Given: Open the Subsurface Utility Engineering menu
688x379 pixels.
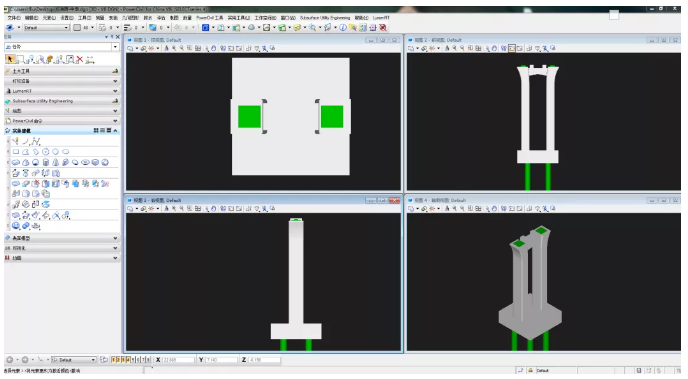Looking at the screenshot, I should (325, 18).
